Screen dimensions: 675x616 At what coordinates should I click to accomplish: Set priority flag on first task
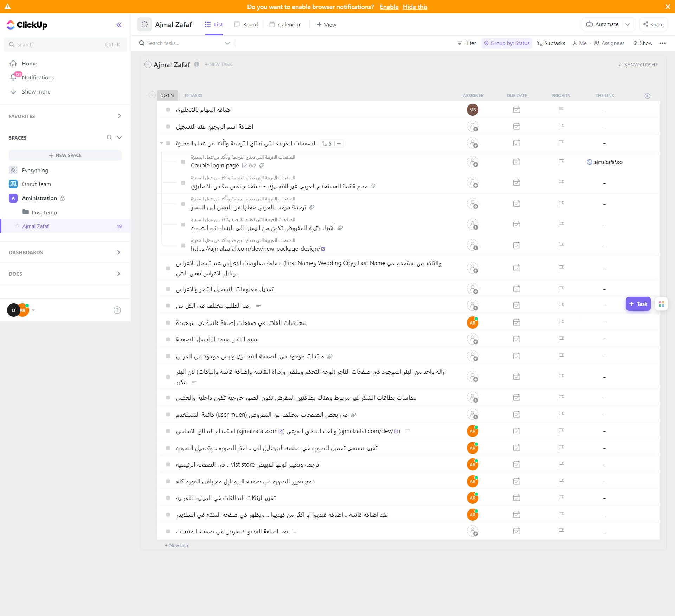tap(561, 110)
